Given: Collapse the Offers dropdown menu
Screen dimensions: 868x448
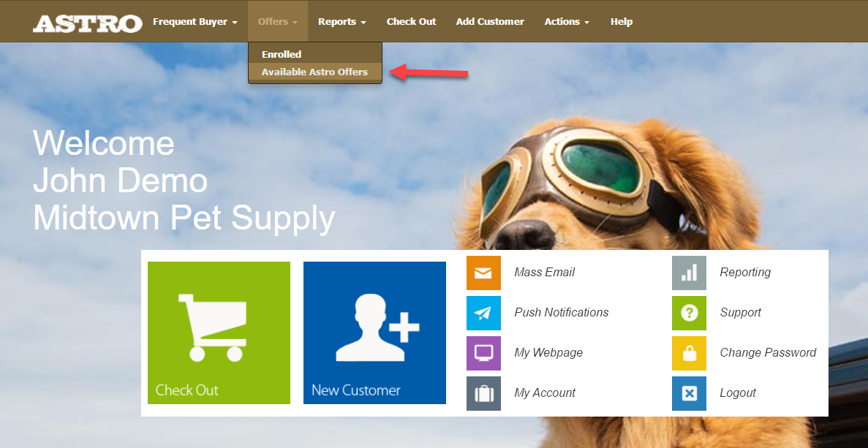Looking at the screenshot, I should 278,22.
